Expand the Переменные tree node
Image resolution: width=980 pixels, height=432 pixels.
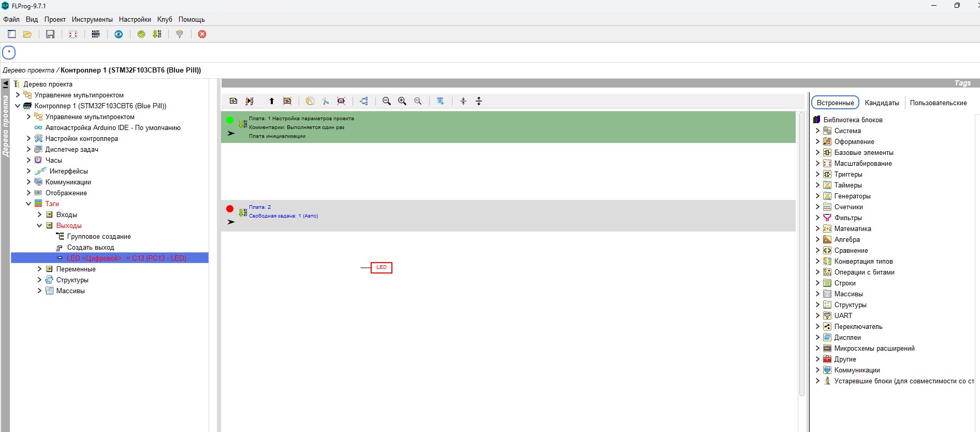pyautogui.click(x=39, y=269)
